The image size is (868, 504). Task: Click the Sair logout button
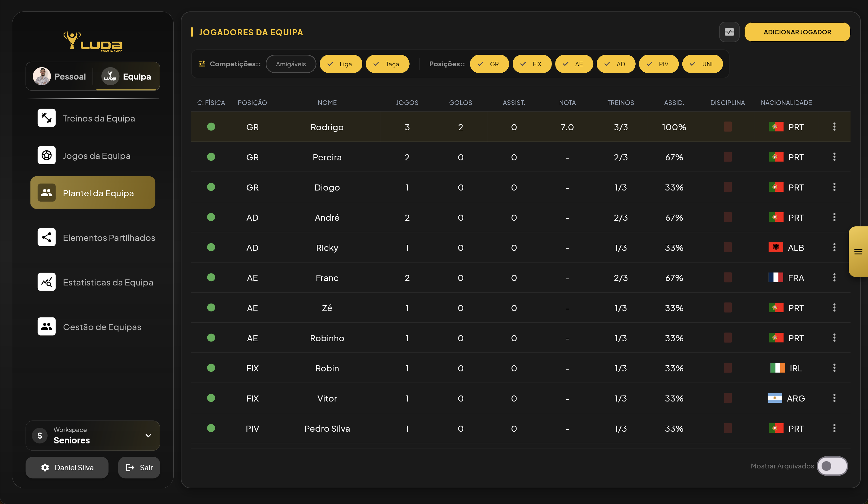click(139, 468)
